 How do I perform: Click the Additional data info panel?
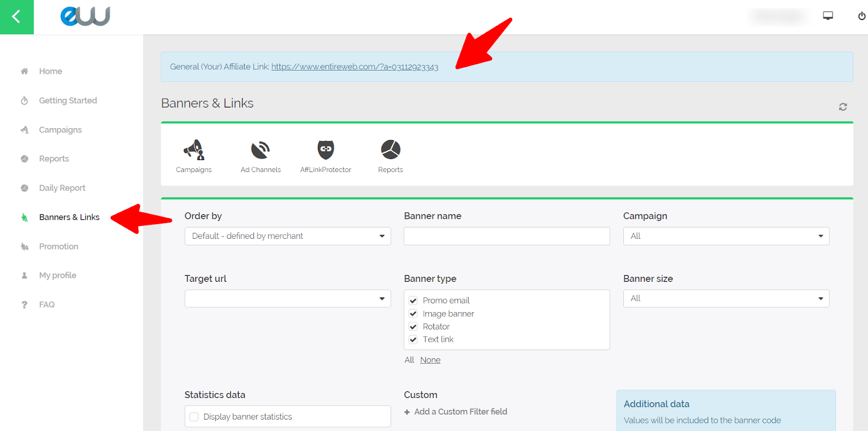[x=726, y=411]
